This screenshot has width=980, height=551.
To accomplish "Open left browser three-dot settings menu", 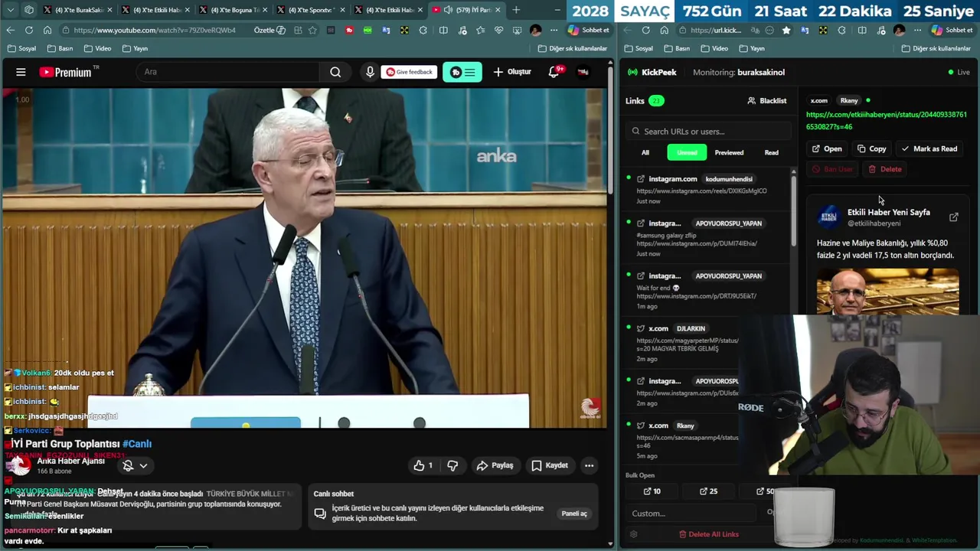I will [x=554, y=30].
